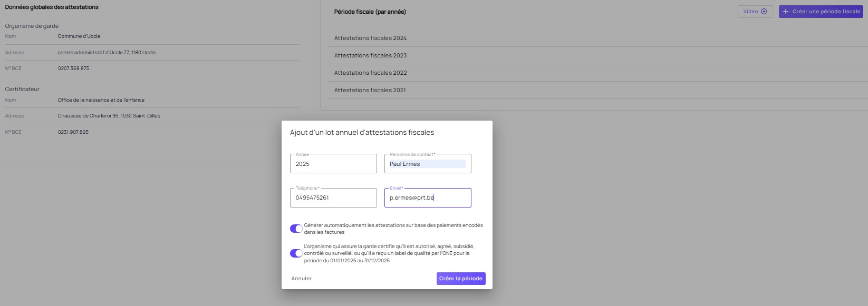Click Office de la naissance et de l'enfance
The image size is (868, 306).
click(101, 100)
